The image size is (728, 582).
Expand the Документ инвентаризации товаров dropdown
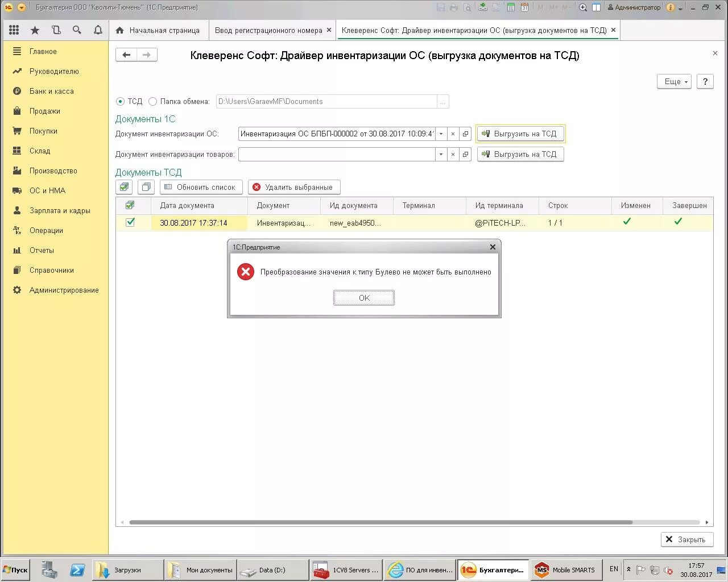point(441,155)
